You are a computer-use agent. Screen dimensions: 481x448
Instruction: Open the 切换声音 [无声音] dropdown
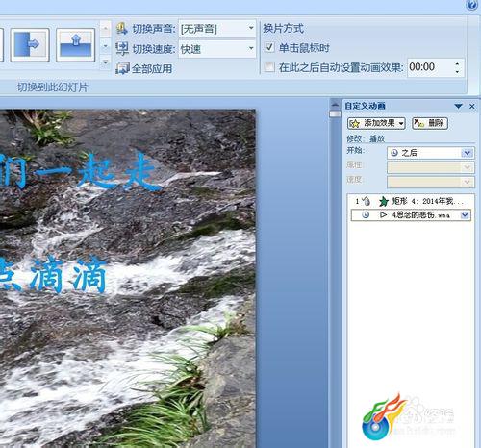point(217,29)
